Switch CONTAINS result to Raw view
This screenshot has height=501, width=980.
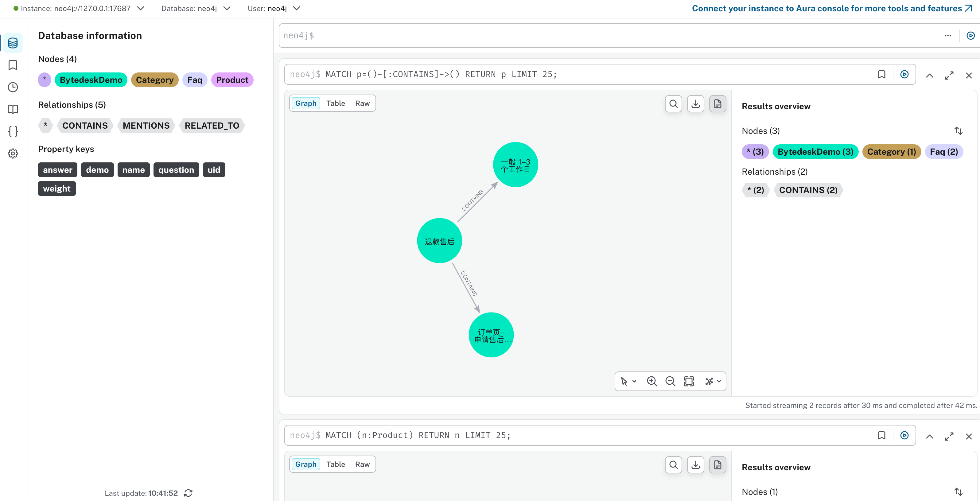click(x=362, y=103)
